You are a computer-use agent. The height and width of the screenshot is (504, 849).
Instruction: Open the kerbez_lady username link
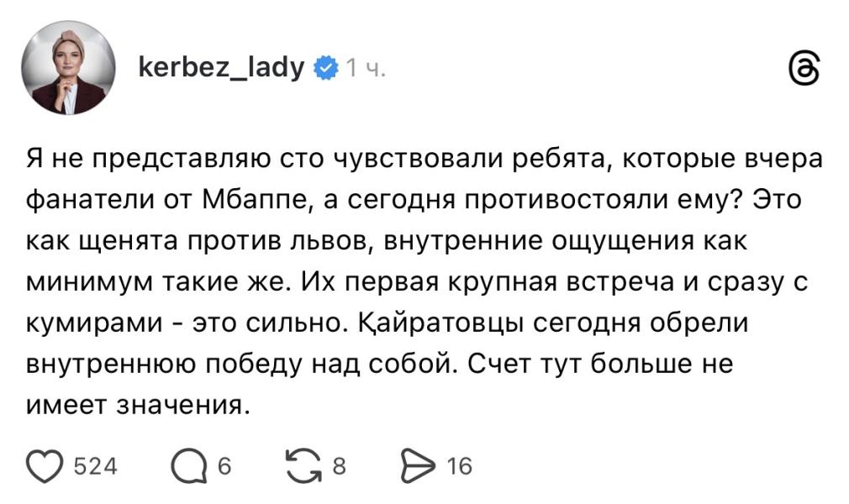[221, 67]
